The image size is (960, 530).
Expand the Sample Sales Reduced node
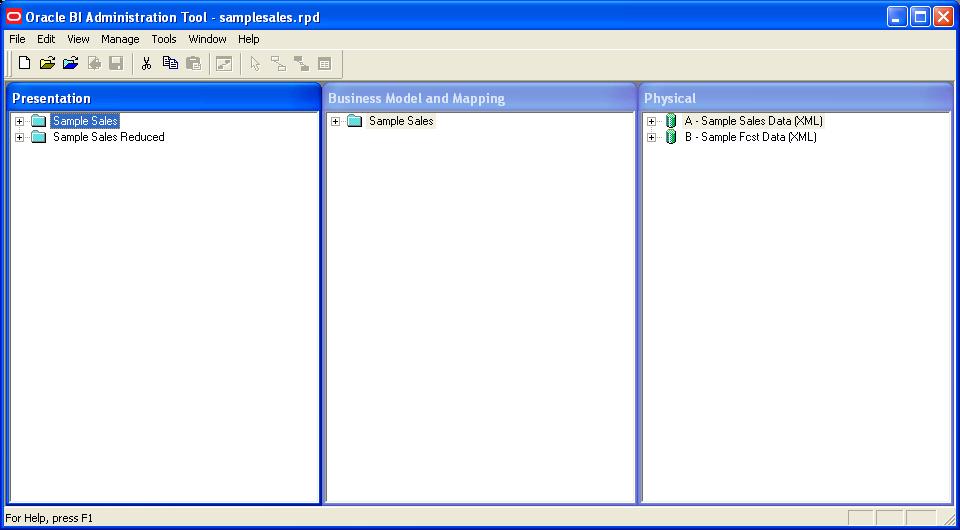point(20,137)
